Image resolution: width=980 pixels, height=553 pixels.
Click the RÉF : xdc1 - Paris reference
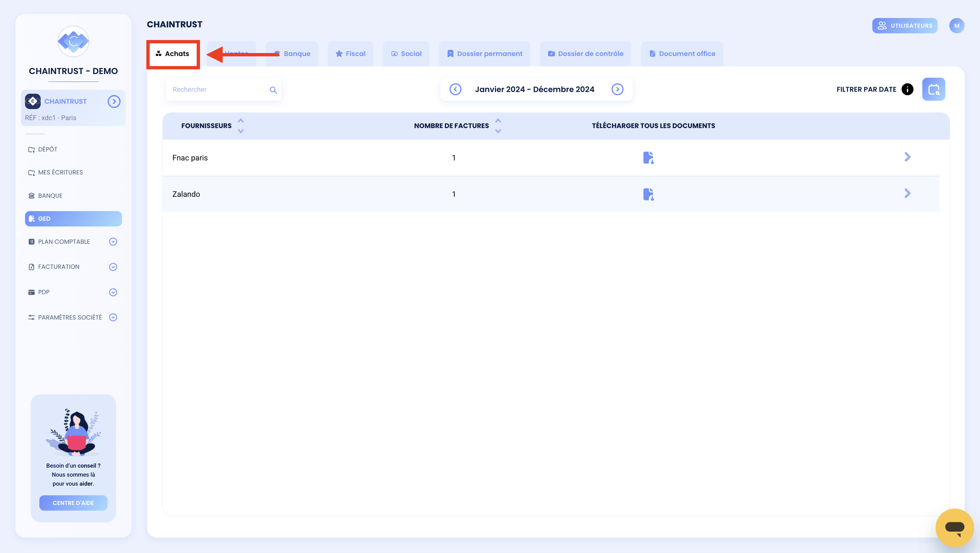point(51,118)
